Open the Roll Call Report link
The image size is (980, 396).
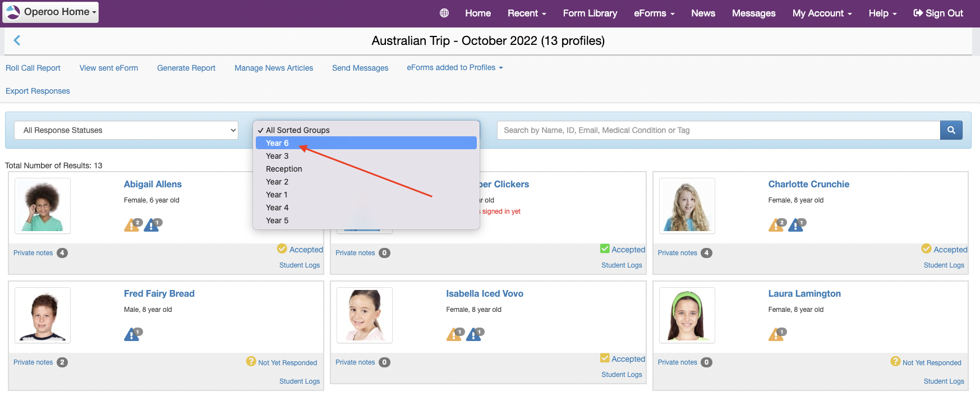click(33, 68)
